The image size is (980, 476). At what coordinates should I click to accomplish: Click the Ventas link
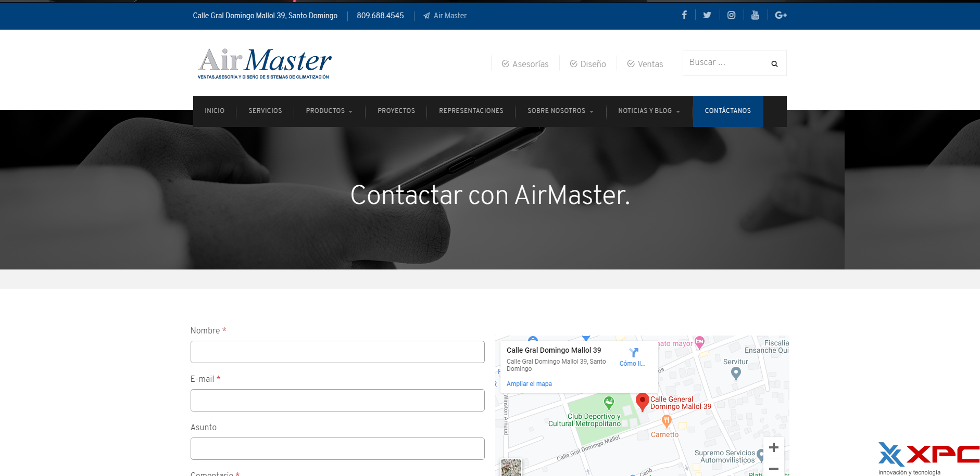click(x=650, y=64)
